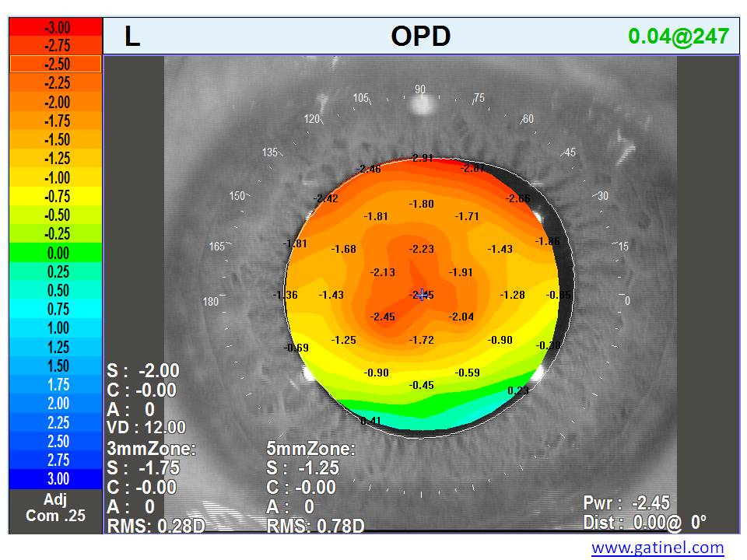Click the 180 degree axis label

pos(211,302)
